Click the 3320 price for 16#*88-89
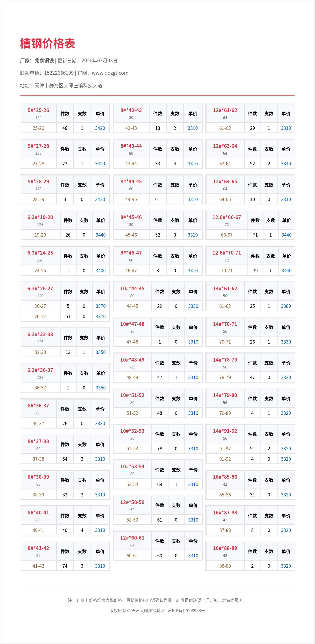 click(x=286, y=566)
